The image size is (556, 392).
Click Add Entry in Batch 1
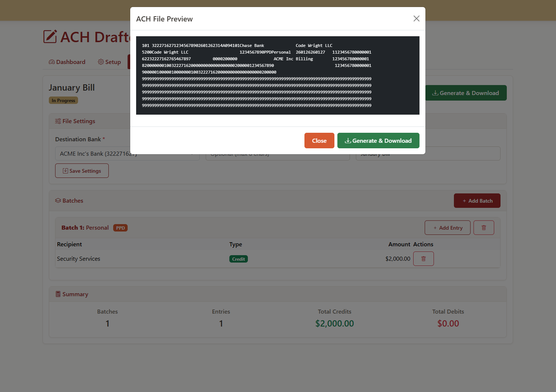tap(447, 228)
